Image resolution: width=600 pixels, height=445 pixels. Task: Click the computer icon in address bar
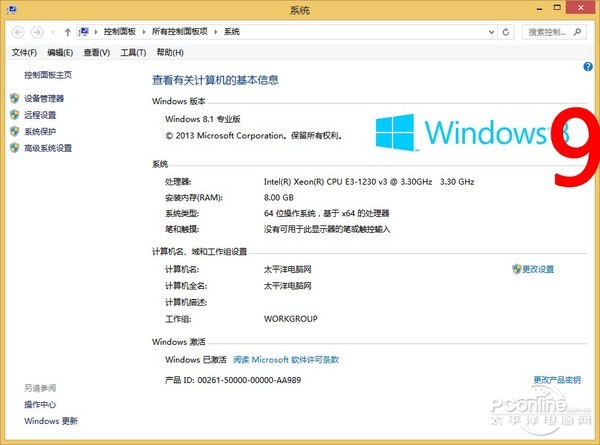pyautogui.click(x=84, y=32)
